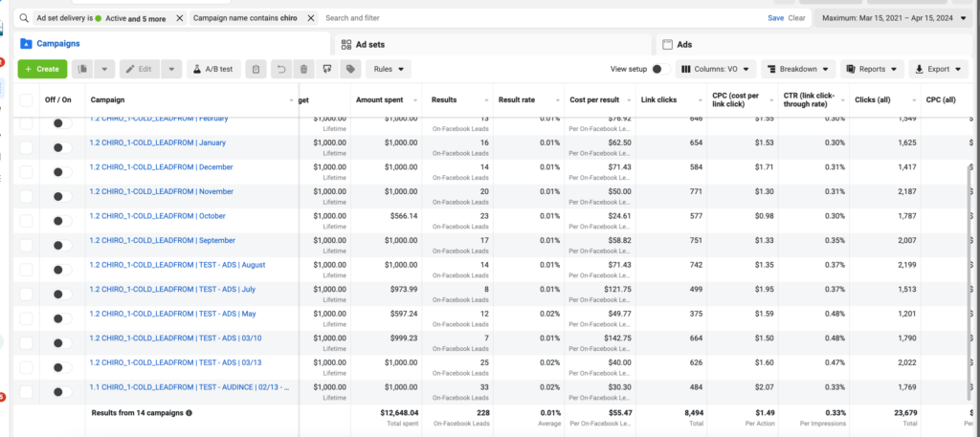Viewport: 980px width, 437px height.
Task: Open the Columns: VO dropdown
Action: (x=716, y=69)
